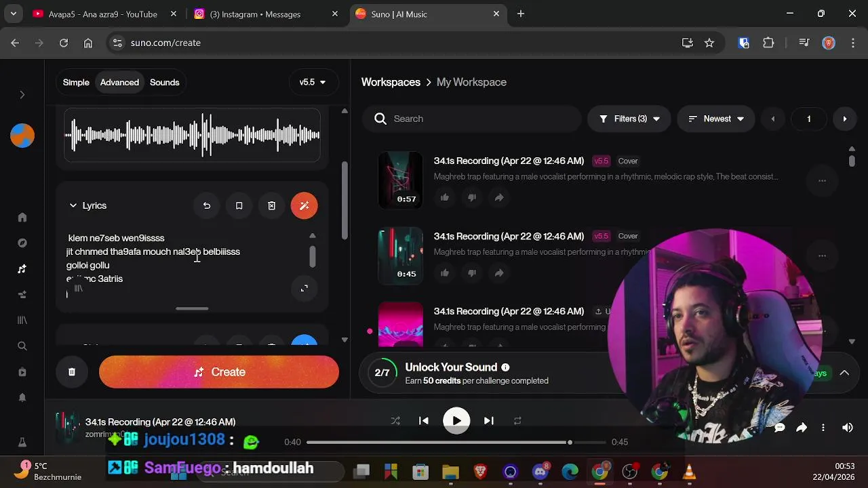Like the 0:45 recording

click(445, 272)
